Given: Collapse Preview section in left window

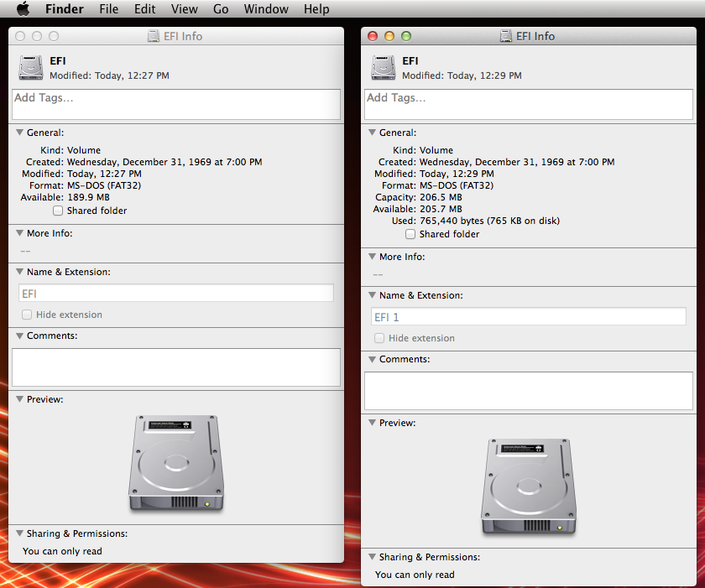Looking at the screenshot, I should [20, 399].
